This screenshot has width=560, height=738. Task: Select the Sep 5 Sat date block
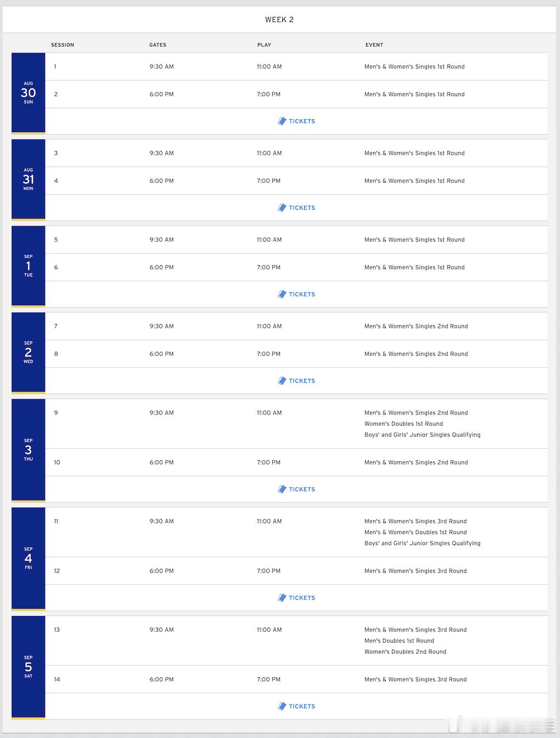tap(29, 667)
